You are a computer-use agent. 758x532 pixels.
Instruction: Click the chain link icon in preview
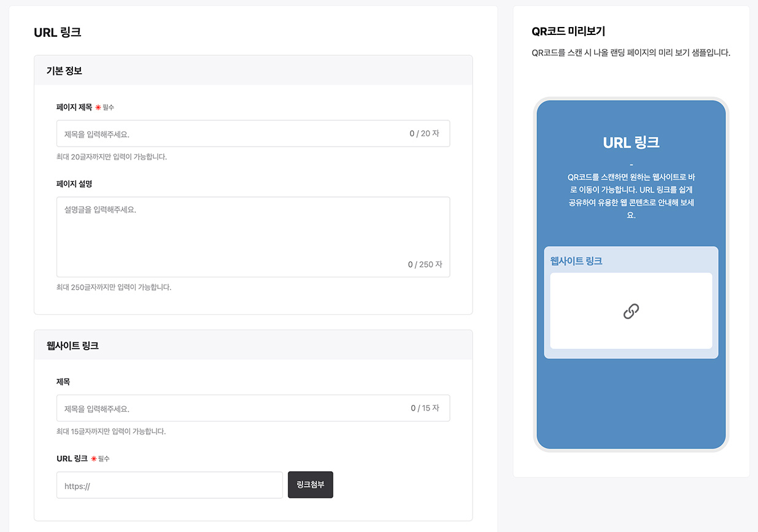coord(631,312)
